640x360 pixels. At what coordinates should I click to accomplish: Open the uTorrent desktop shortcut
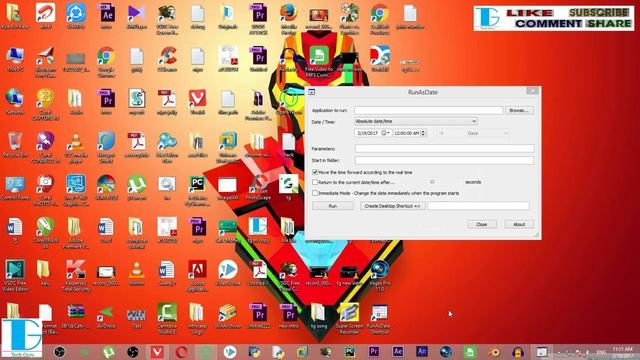[x=136, y=188]
